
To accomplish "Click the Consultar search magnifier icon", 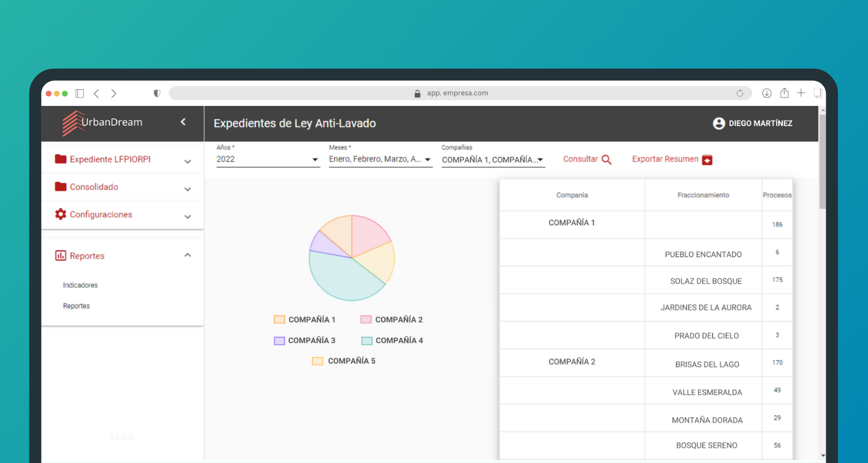I will (606, 160).
